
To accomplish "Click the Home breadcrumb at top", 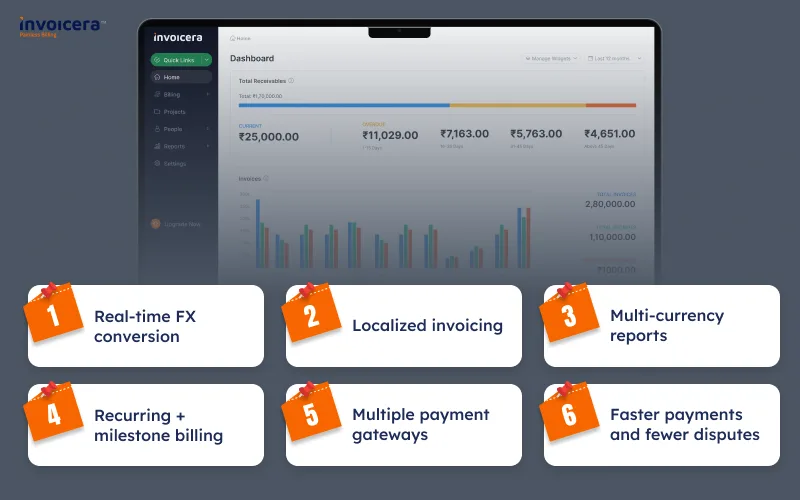I will point(241,38).
